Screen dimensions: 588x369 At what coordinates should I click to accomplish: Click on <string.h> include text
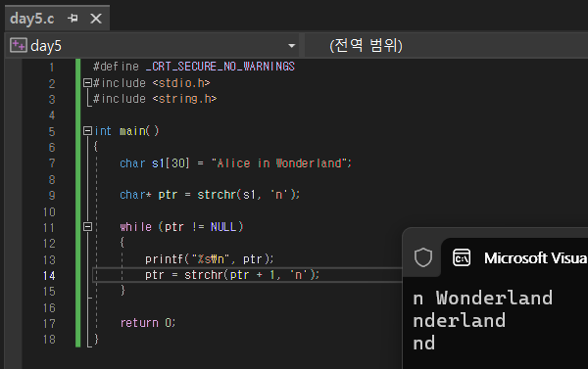tap(184, 99)
